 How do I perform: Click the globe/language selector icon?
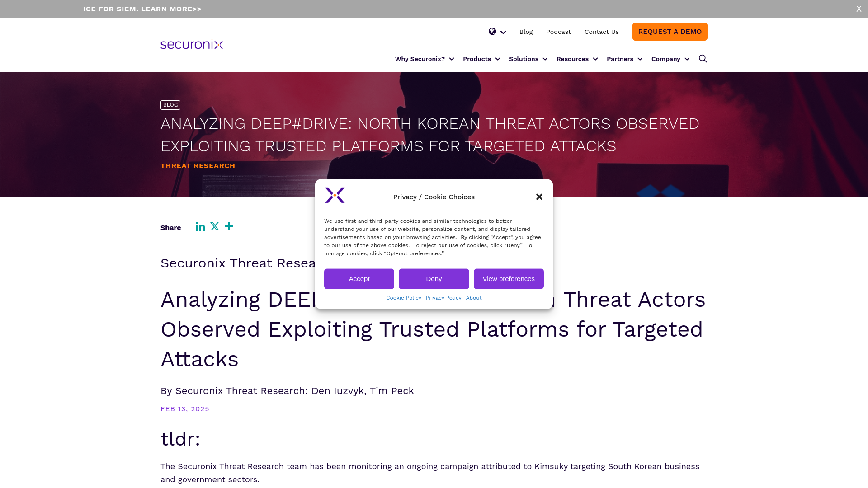[492, 32]
